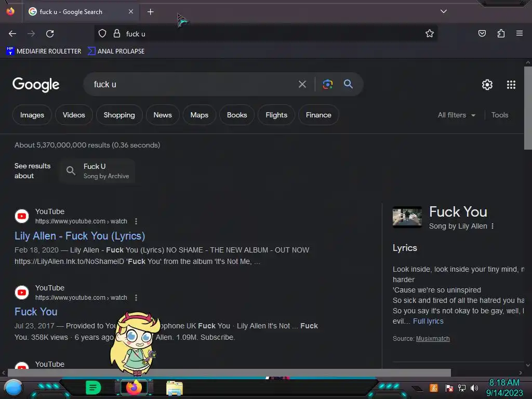
Task: Open options for the second YouTube result
Action: click(136, 298)
